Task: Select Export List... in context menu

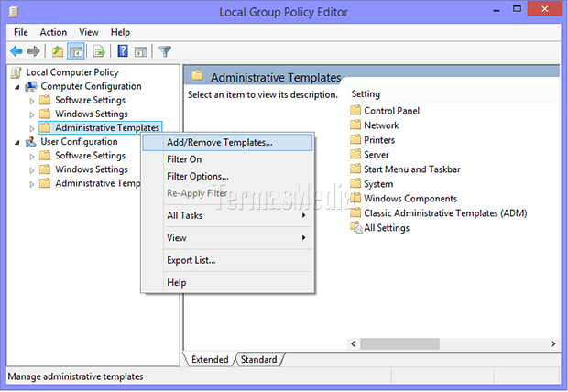Action: click(191, 260)
